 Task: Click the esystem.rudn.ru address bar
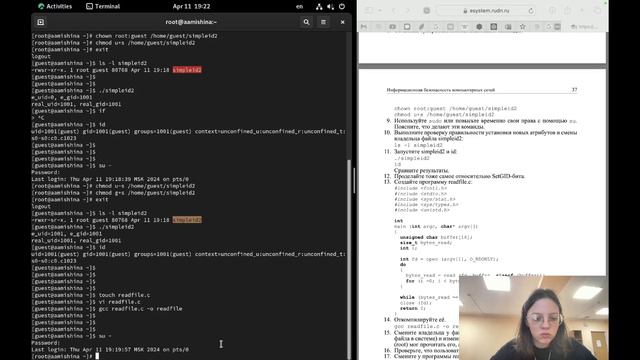486,11
